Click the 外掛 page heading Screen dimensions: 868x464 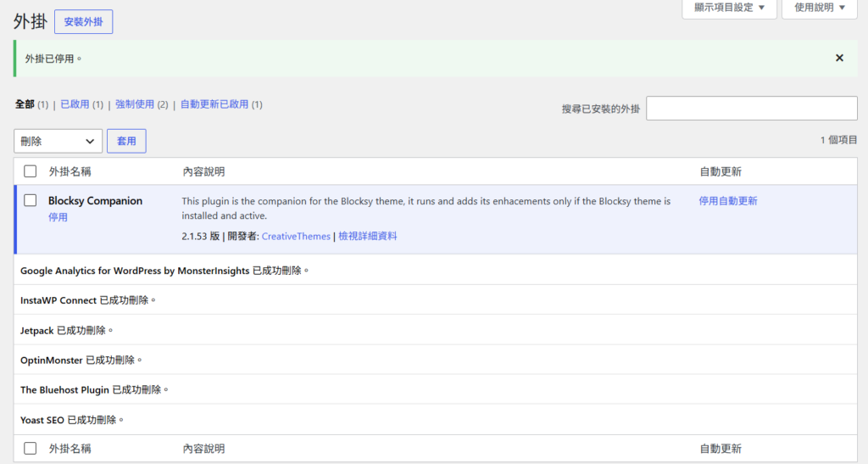pyautogui.click(x=31, y=21)
